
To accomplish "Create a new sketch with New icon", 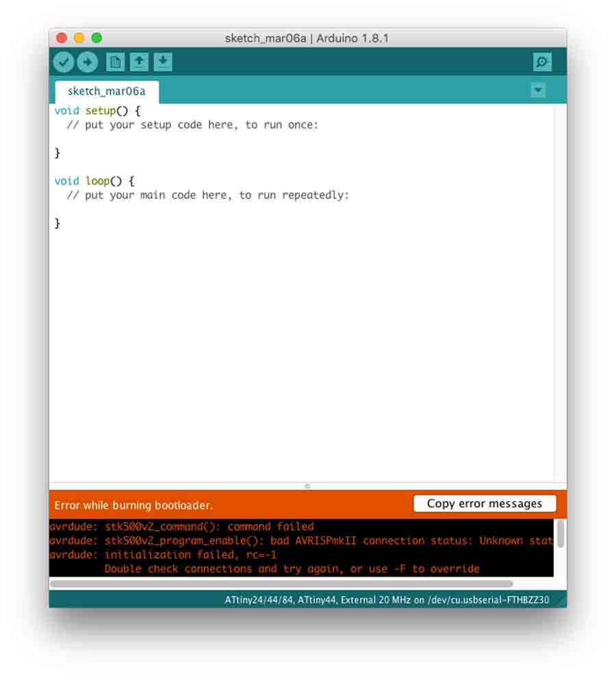I will point(116,62).
